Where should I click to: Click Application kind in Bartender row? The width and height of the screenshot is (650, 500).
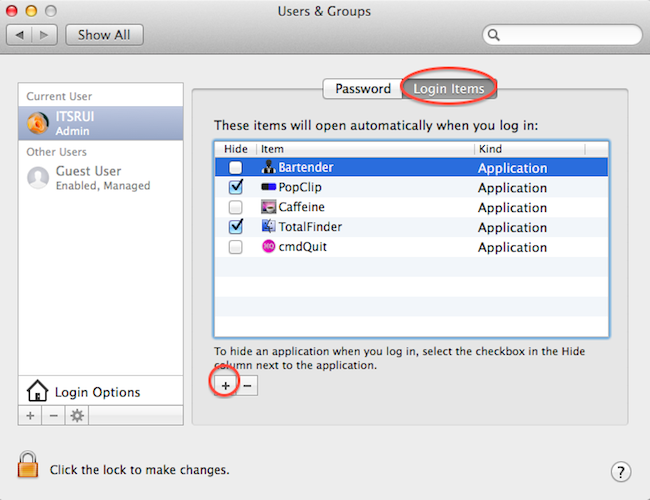point(512,168)
